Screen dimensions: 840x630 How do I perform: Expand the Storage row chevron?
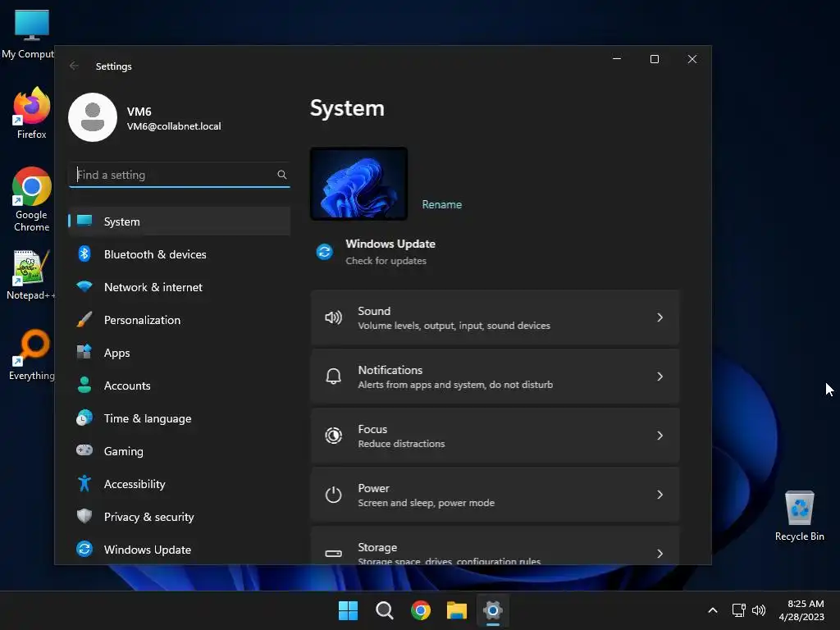660,554
